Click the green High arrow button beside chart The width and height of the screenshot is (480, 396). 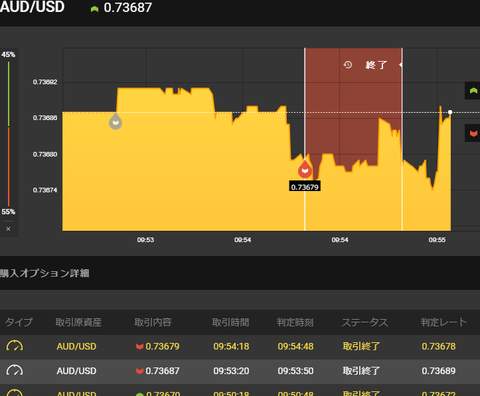[x=473, y=91]
